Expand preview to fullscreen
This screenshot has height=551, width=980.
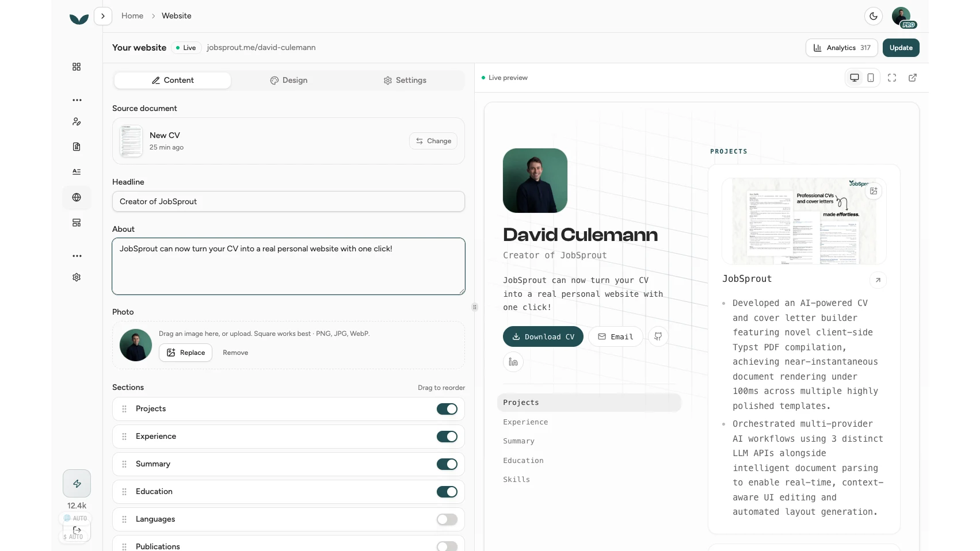892,78
